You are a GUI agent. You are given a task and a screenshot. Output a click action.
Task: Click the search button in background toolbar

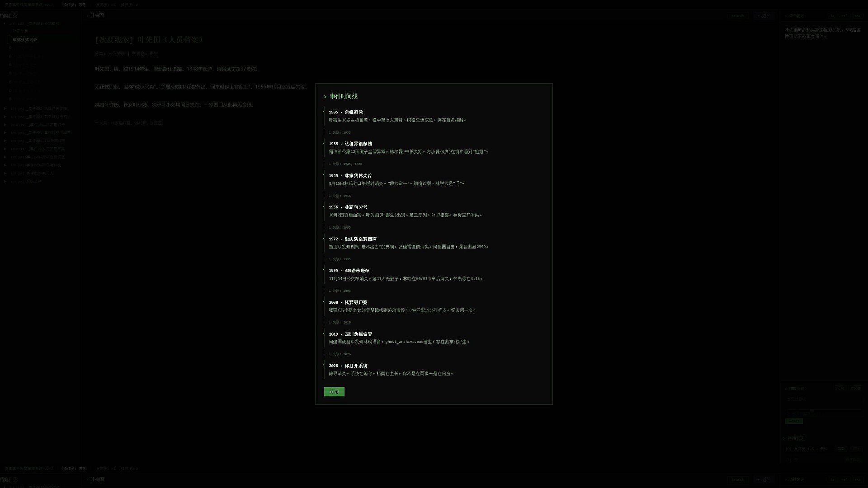point(738,15)
